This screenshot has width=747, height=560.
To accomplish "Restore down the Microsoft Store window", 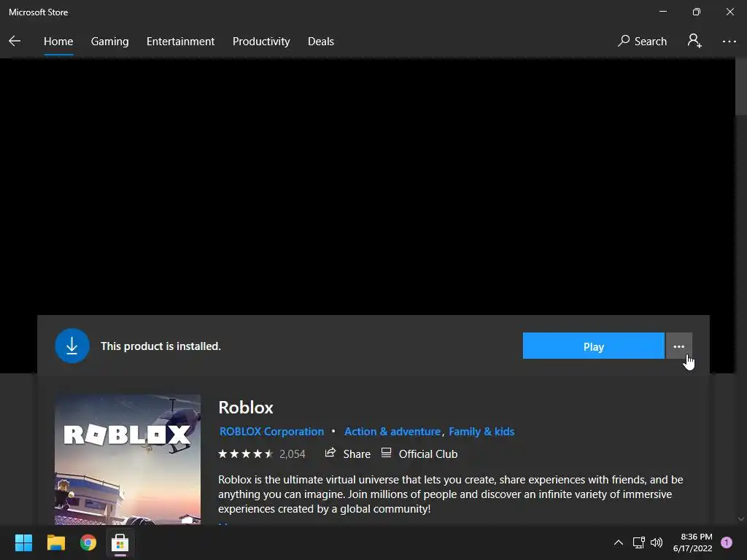I will tap(697, 12).
